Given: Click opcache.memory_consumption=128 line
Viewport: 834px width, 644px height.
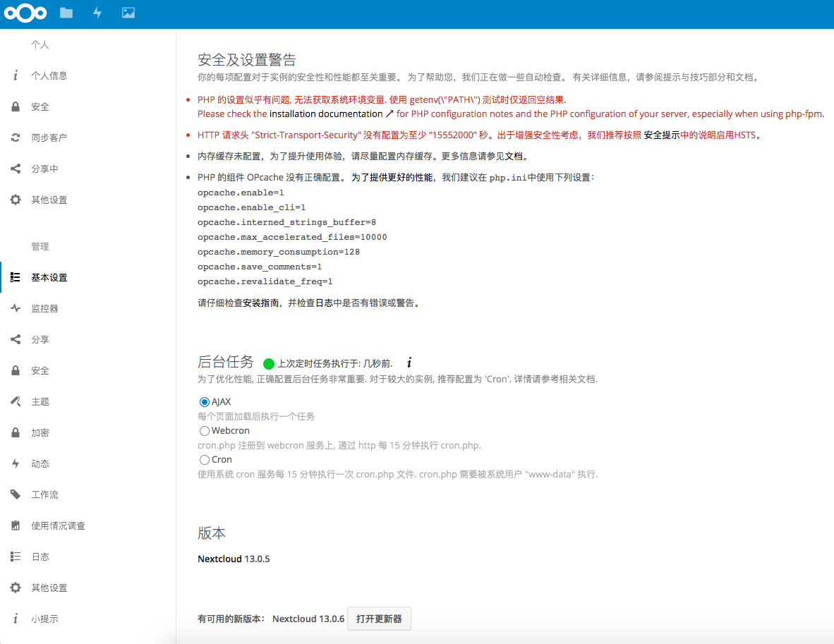Looking at the screenshot, I should click(279, 252).
